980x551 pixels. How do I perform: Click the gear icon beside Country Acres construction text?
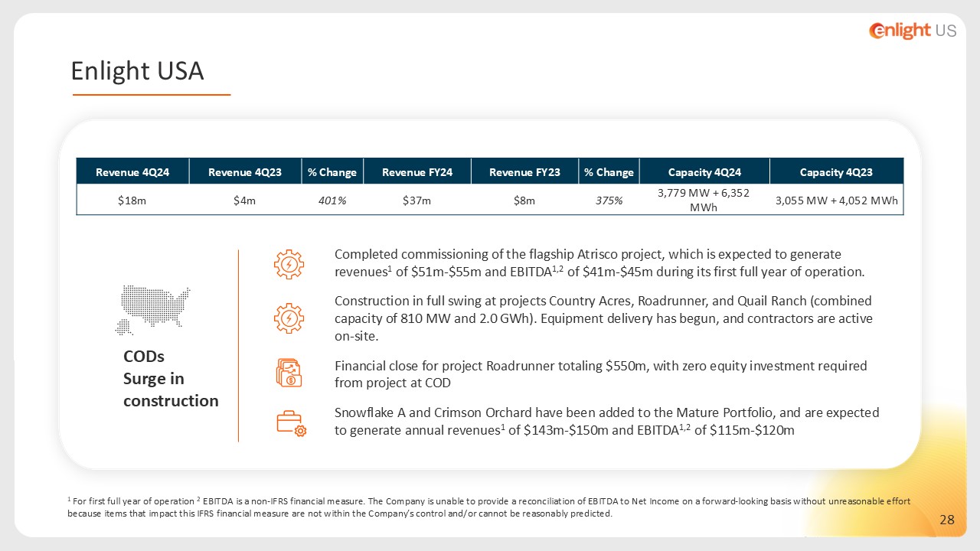point(289,318)
